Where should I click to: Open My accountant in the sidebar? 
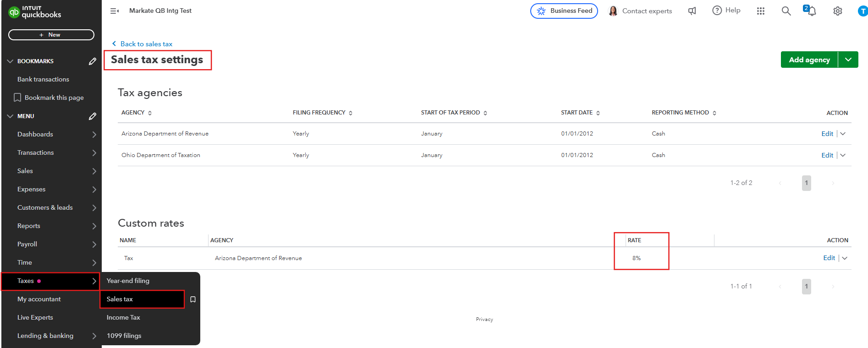(x=39, y=299)
